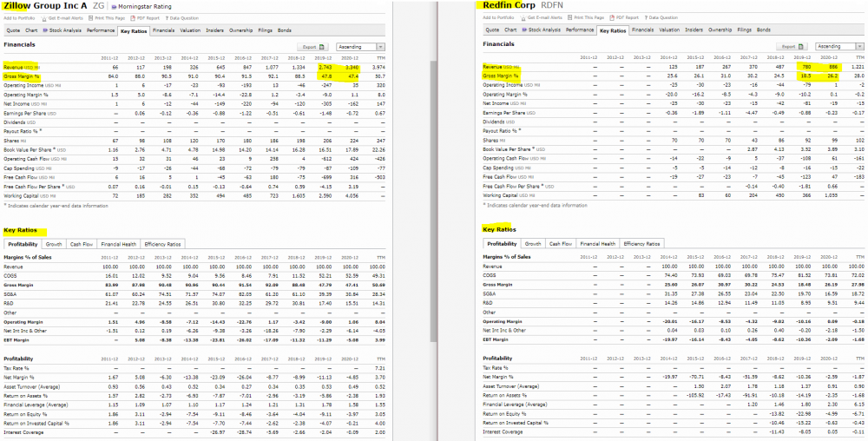Click Zillow 2019-12 revenue value 2,743
The image size is (868, 441).
pyautogui.click(x=325, y=67)
